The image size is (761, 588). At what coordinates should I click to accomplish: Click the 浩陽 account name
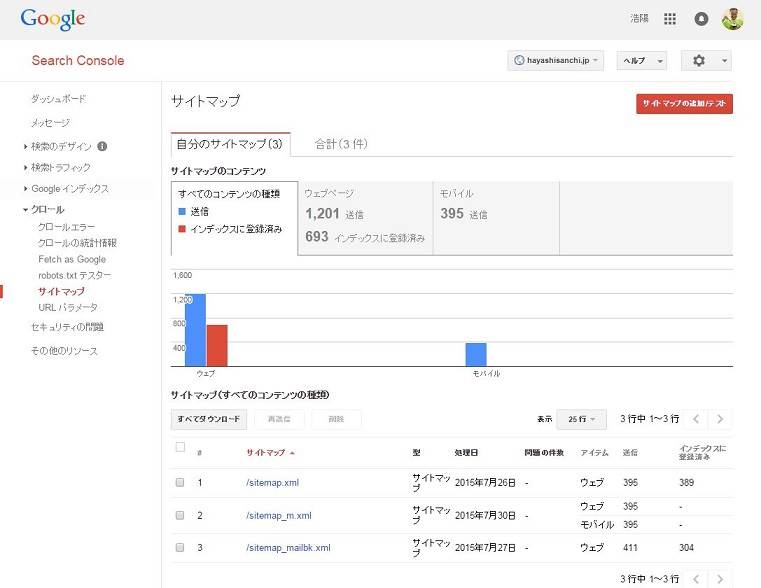(x=639, y=18)
